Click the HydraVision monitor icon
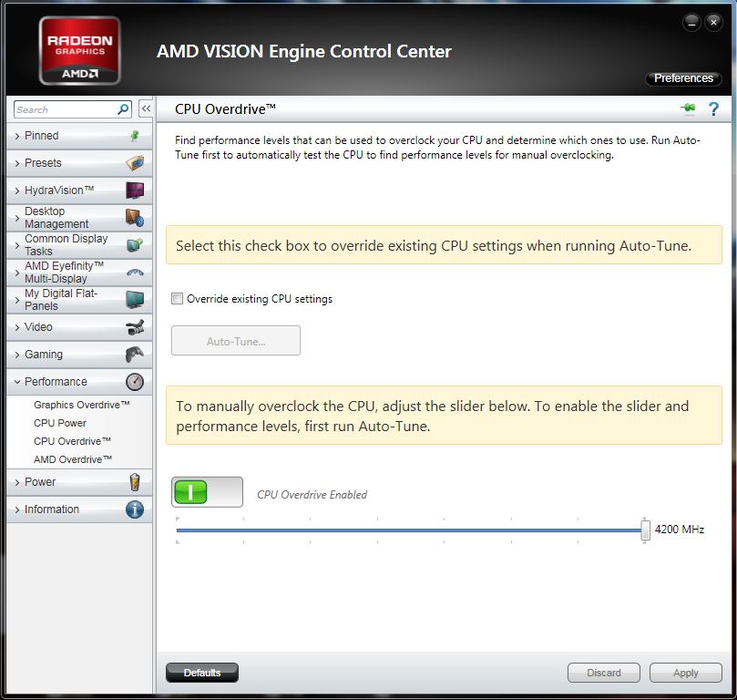Viewport: 737px width, 700px height. (x=135, y=190)
